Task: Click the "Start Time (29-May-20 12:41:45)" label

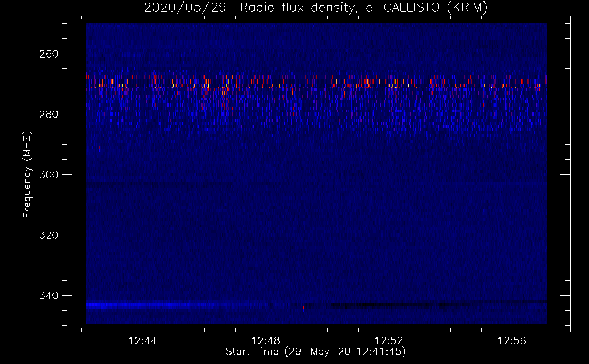Action: coord(316,352)
